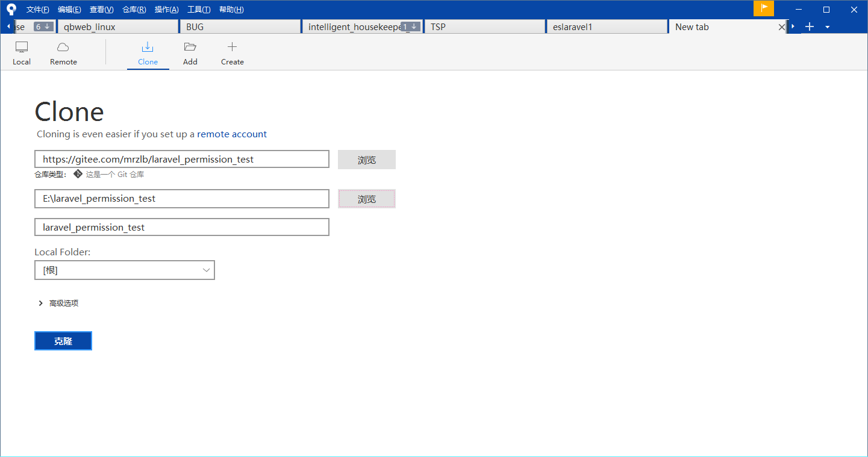
Task: Open the tab list dropdown arrow
Action: click(827, 27)
